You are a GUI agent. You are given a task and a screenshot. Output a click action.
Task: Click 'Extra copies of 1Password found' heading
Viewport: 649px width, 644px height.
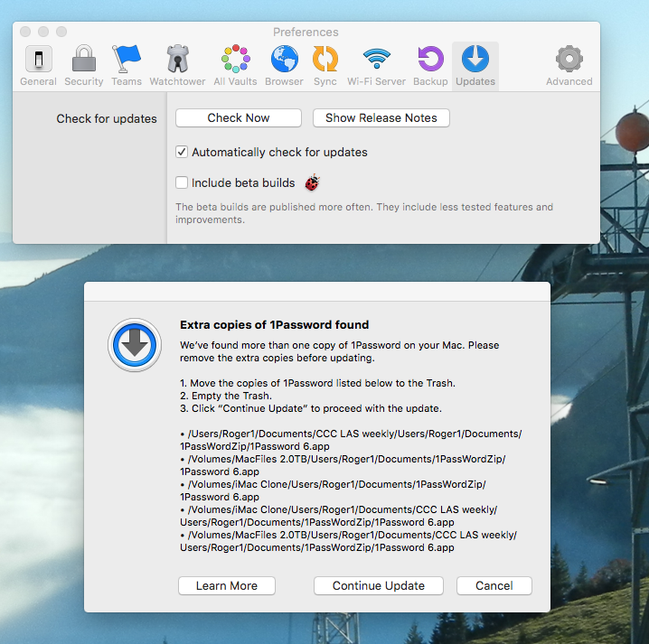coord(275,324)
